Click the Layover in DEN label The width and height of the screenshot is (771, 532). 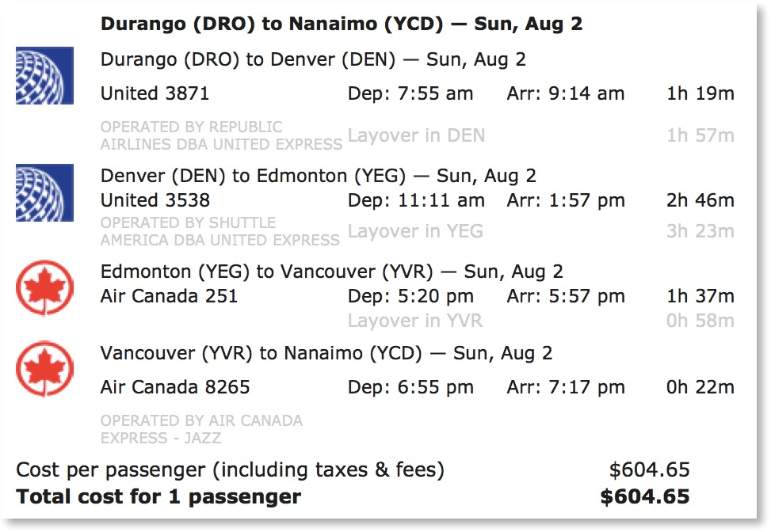point(416,135)
